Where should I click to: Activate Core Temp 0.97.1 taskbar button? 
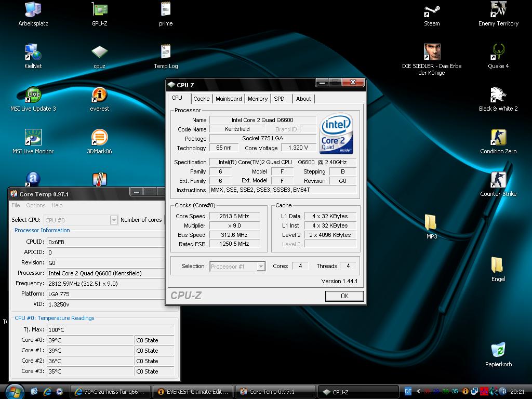click(x=275, y=392)
